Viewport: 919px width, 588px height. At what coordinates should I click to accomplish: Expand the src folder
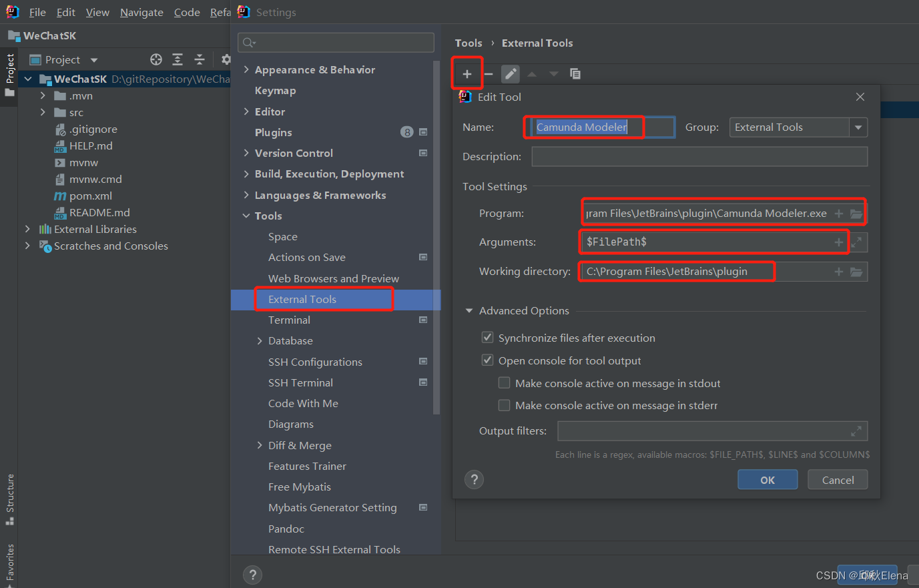tap(43, 112)
